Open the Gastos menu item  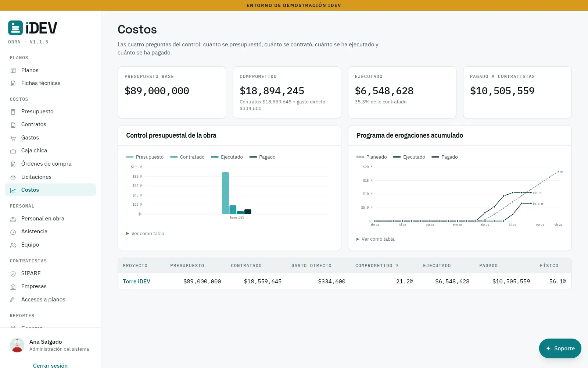click(x=50, y=138)
